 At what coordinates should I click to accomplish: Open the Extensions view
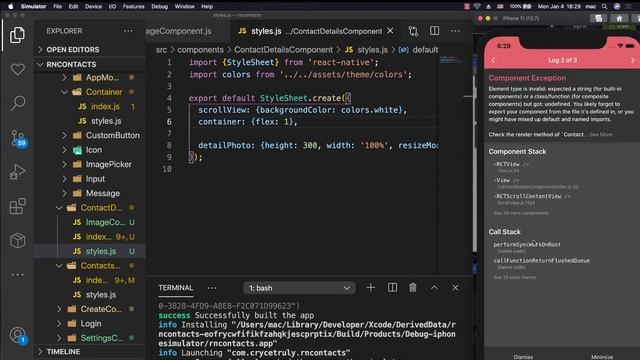point(17,206)
